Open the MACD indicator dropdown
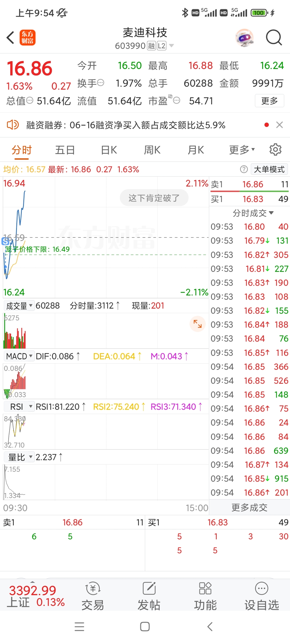The height and width of the screenshot is (644, 290). (x=19, y=356)
